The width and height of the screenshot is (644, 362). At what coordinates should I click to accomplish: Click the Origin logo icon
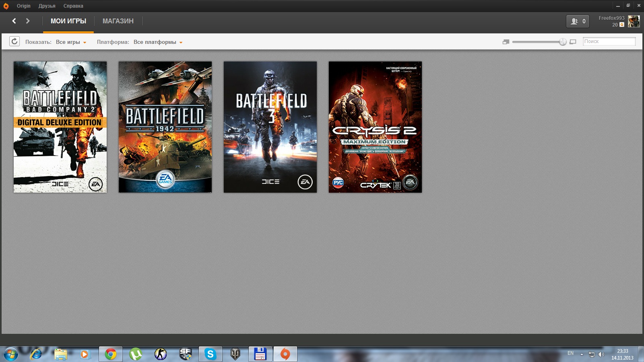[x=6, y=6]
